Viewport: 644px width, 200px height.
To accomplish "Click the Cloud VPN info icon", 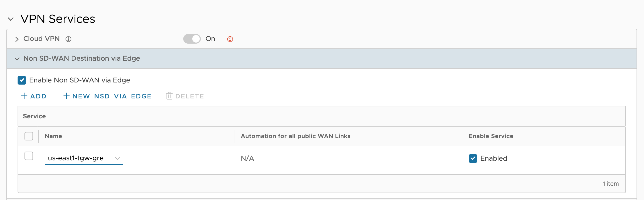I will tap(68, 39).
